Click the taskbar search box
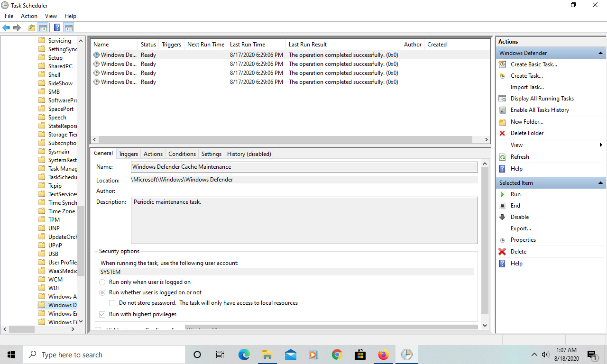This screenshot has width=607, height=364. 104,355
